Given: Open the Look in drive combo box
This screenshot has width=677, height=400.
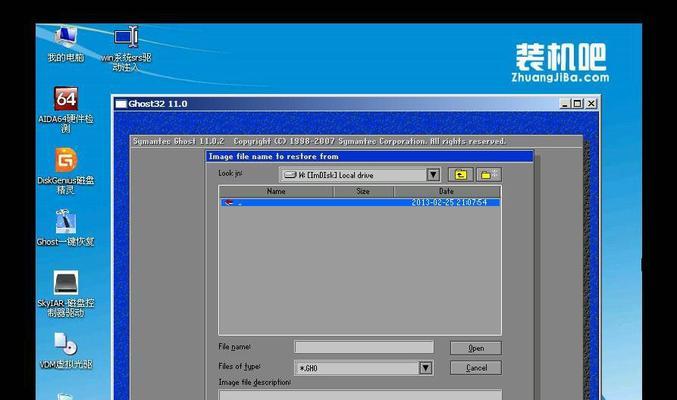Looking at the screenshot, I should click(360, 175).
